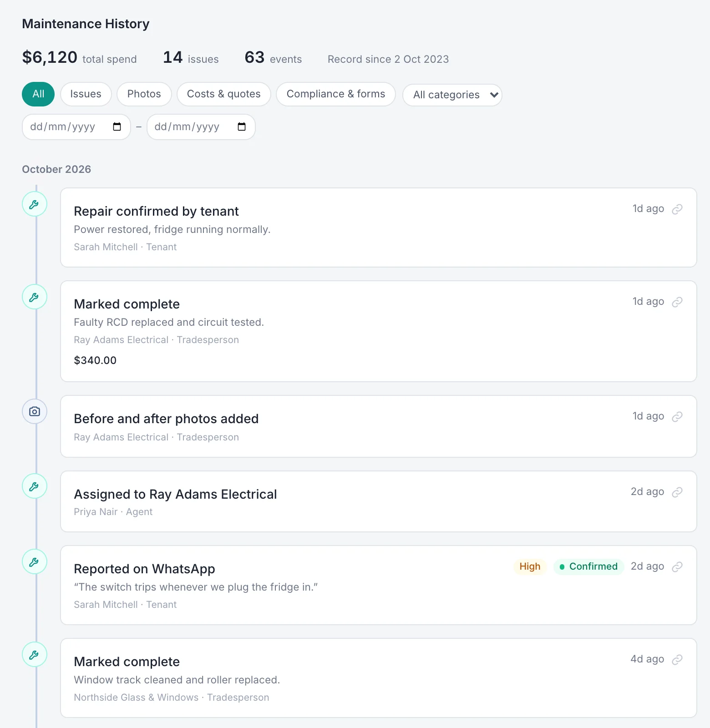Open Faulty RCD replaced Marked complete event

pos(379,331)
